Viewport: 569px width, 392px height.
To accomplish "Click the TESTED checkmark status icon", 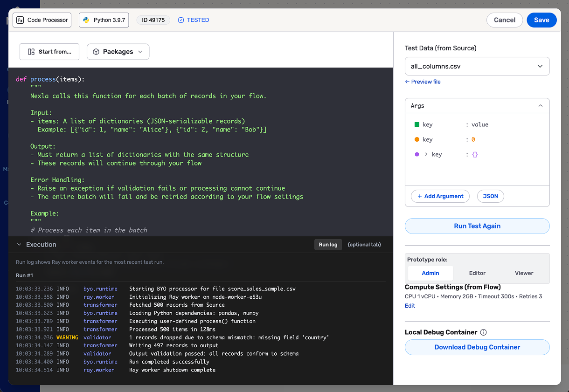I will pos(181,20).
